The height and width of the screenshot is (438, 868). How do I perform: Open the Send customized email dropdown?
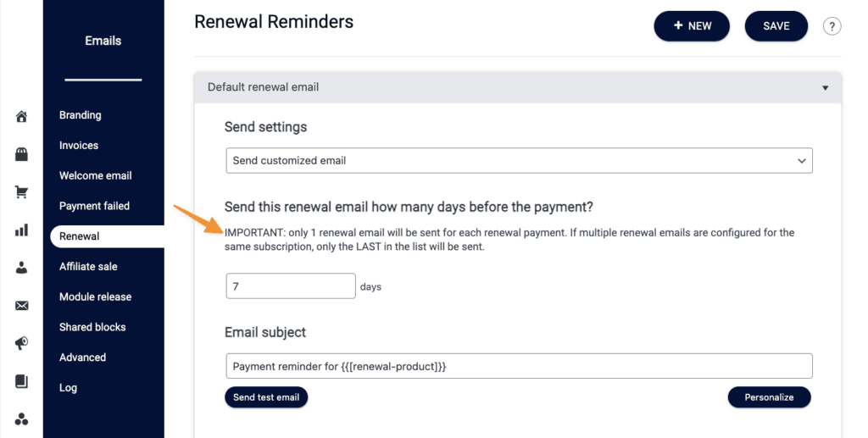[x=520, y=160]
